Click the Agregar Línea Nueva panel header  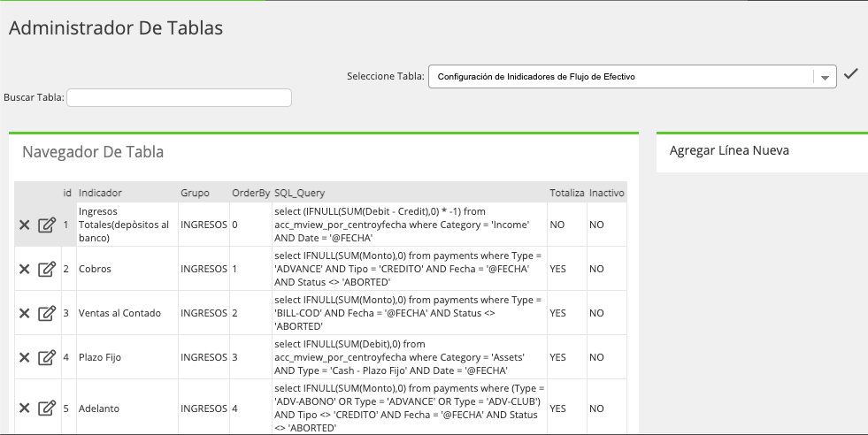(x=729, y=150)
